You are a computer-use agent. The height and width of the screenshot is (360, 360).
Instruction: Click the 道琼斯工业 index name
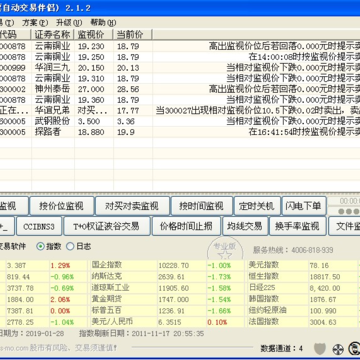pyautogui.click(x=110, y=288)
